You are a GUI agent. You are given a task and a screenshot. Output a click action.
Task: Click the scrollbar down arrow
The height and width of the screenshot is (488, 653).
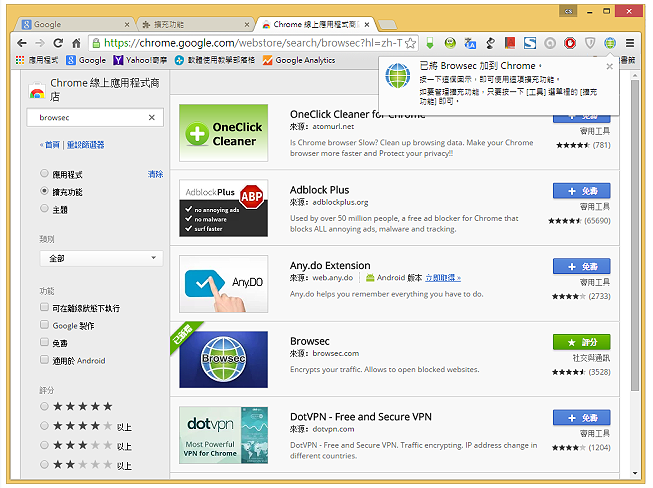[x=635, y=473]
